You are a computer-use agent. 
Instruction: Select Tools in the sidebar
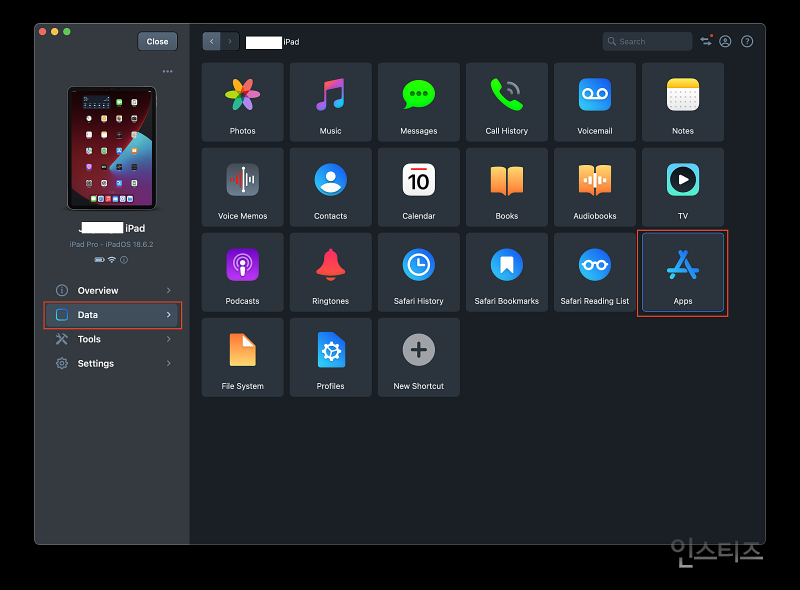point(113,339)
